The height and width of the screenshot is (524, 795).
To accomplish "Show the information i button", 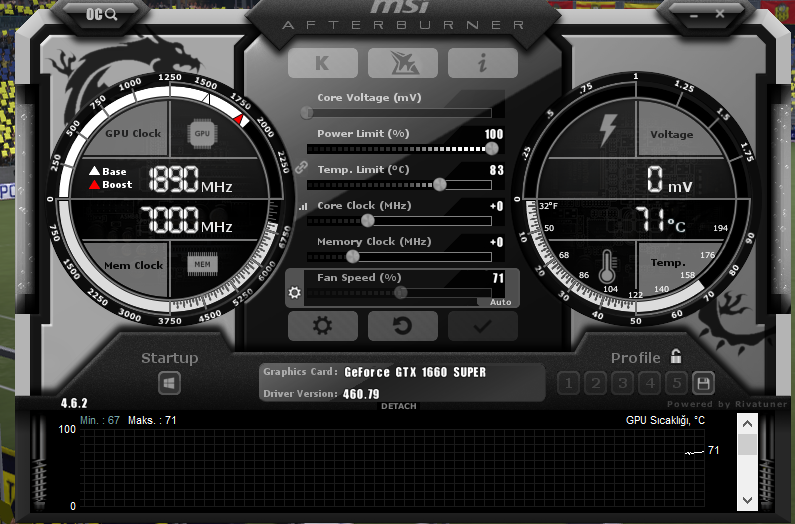I will pyautogui.click(x=483, y=63).
